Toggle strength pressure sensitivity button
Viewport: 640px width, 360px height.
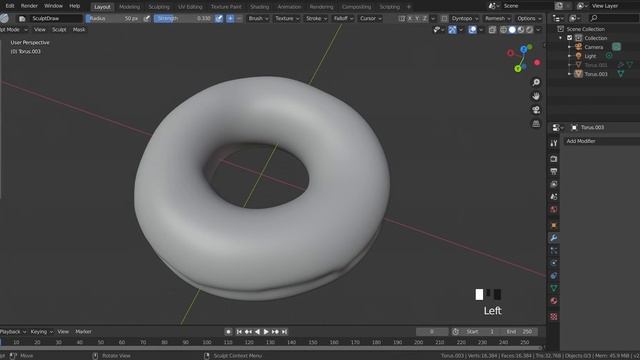pos(219,18)
